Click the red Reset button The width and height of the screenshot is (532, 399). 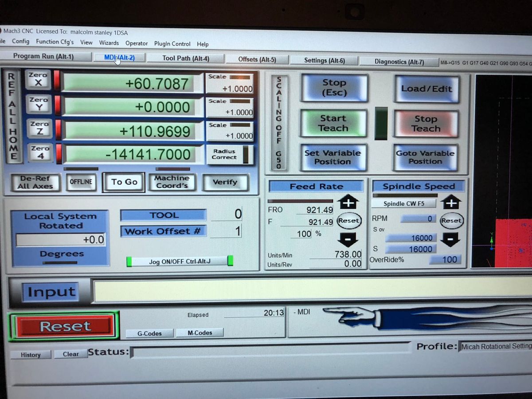point(65,326)
